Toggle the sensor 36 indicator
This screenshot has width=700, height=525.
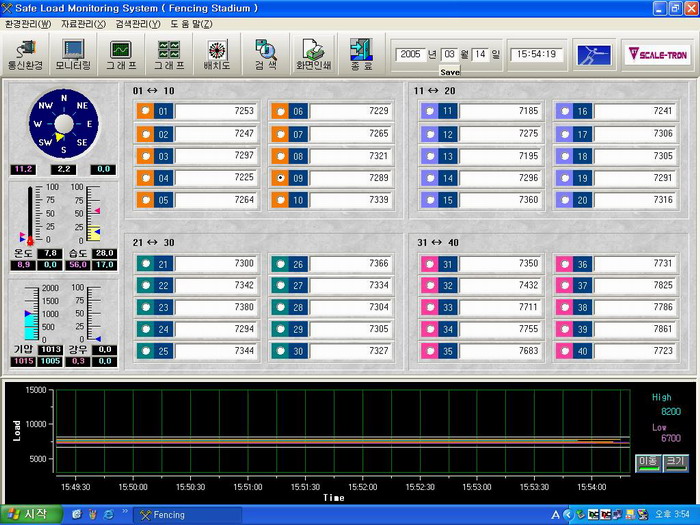pyautogui.click(x=565, y=264)
